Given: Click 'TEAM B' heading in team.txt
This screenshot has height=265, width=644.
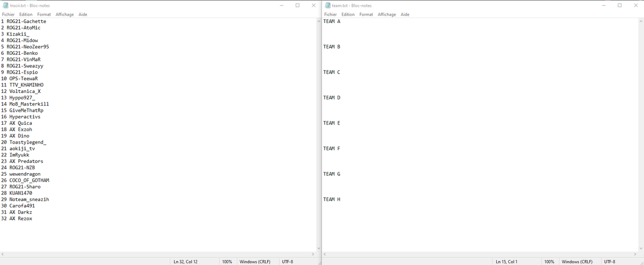Looking at the screenshot, I should 332,47.
